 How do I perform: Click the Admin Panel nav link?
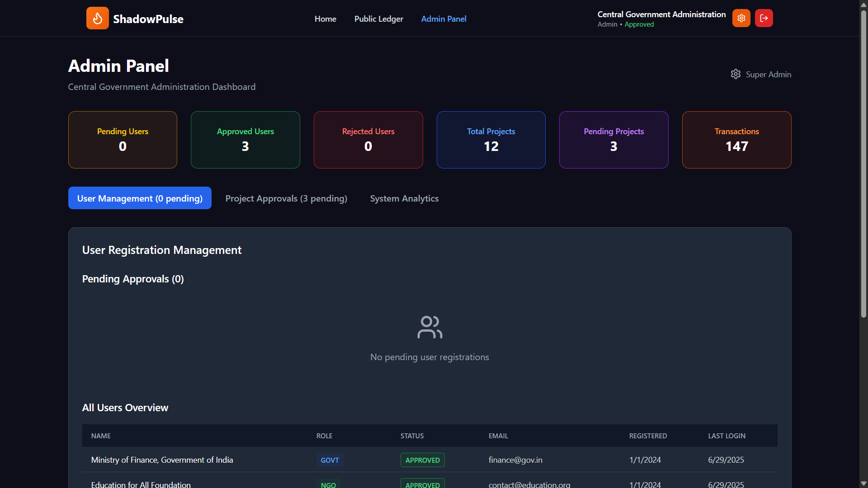443,19
